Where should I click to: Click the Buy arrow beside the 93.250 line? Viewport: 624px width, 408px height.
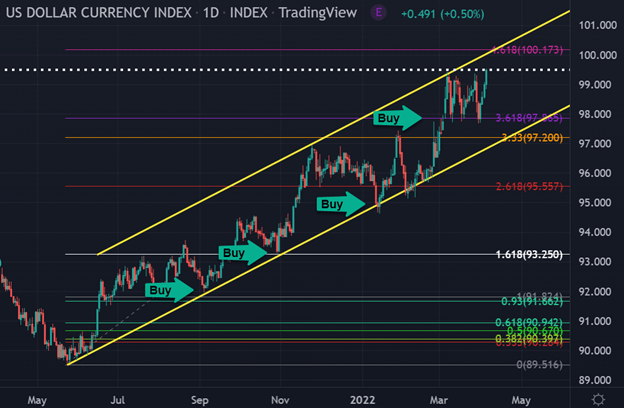pyautogui.click(x=243, y=253)
